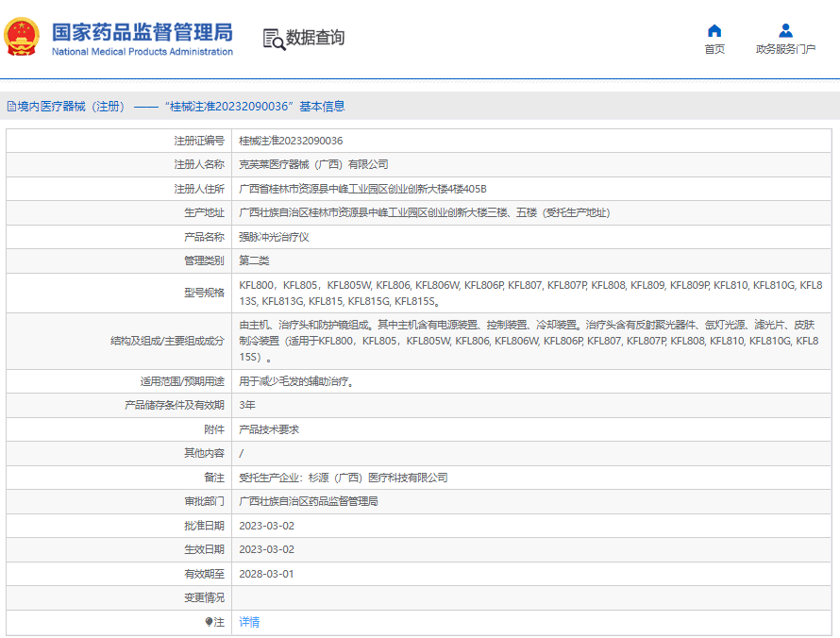Click the 产品储存条件及有效期 row label

point(175,405)
